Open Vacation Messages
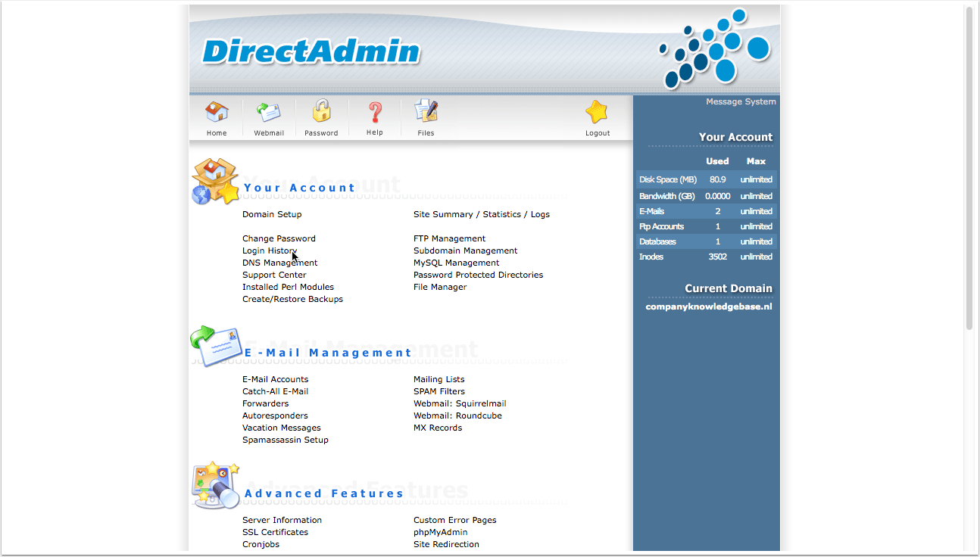 (x=282, y=428)
